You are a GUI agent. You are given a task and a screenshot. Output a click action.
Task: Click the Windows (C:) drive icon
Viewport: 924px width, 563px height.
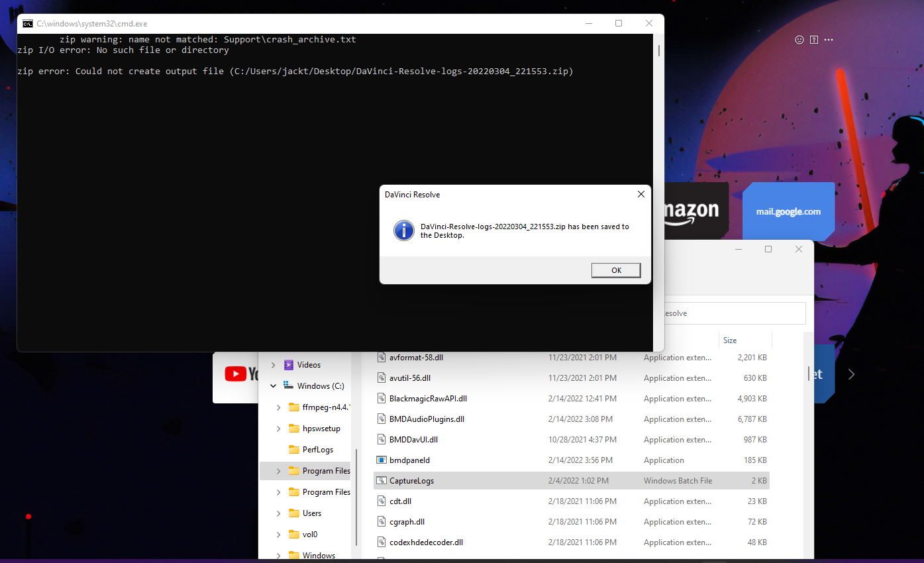[289, 385]
